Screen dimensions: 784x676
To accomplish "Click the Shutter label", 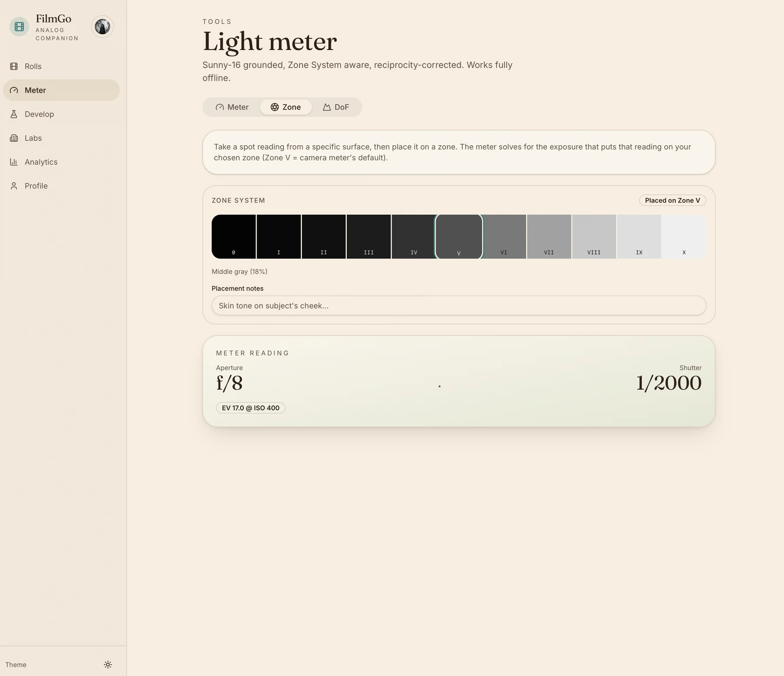I will 690,368.
